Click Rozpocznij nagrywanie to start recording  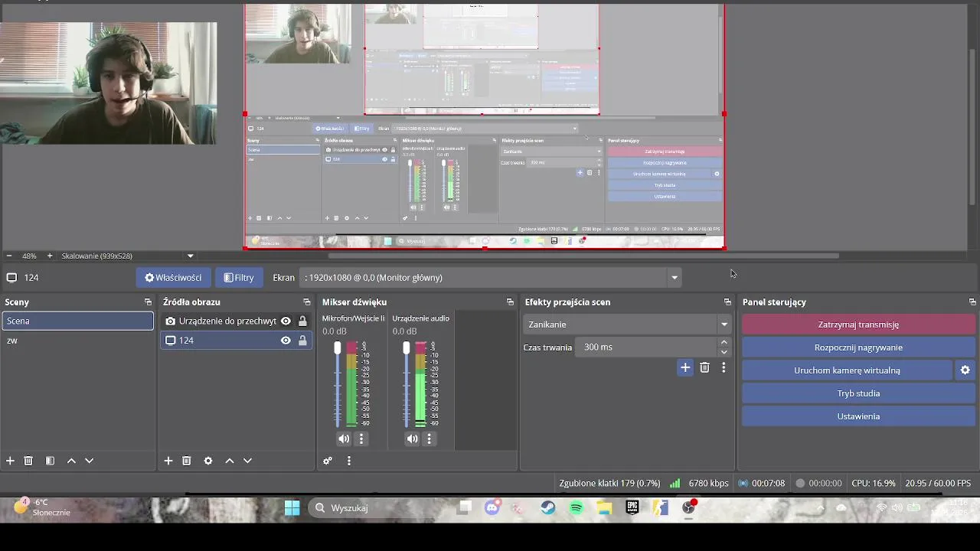[x=858, y=347]
